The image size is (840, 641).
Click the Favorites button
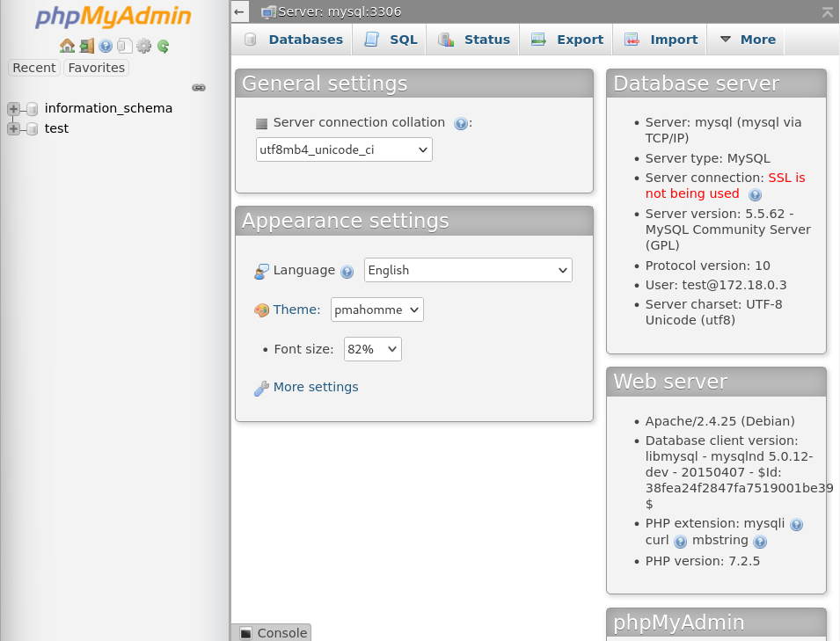pyautogui.click(x=97, y=68)
